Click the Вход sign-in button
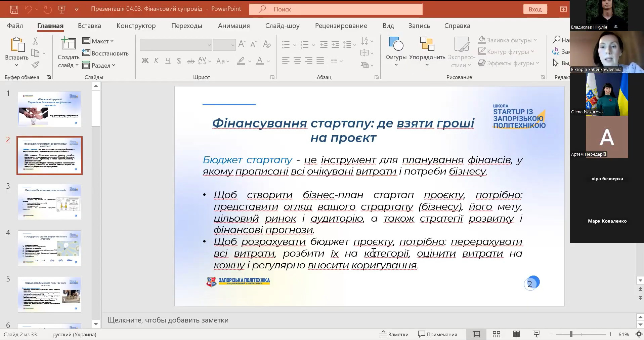Viewport: 644px width, 340px height. coord(535,9)
